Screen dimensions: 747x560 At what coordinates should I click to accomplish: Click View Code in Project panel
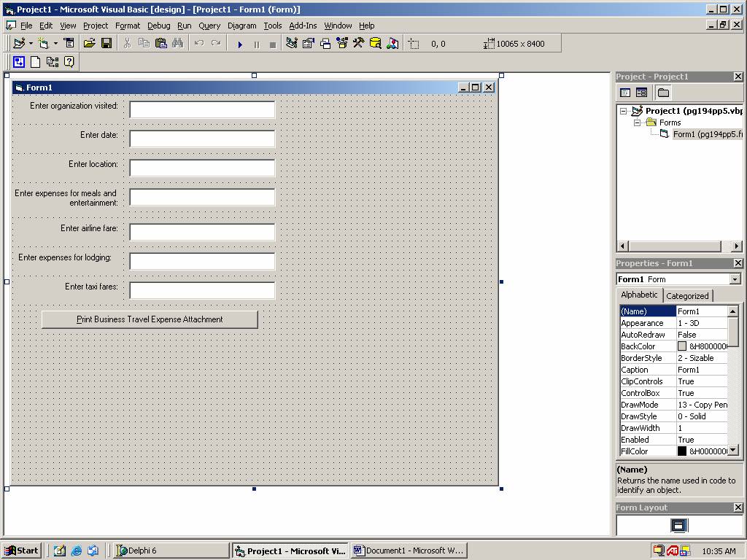coord(625,93)
